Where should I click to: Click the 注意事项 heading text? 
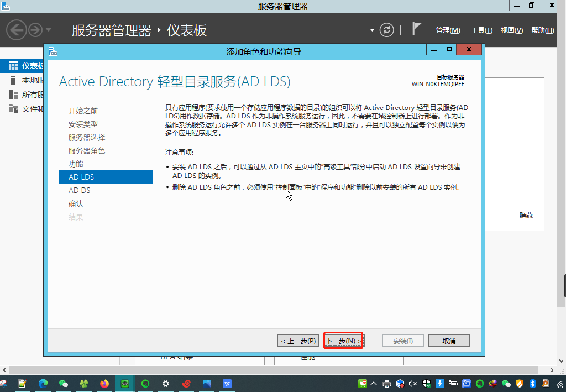pos(180,153)
